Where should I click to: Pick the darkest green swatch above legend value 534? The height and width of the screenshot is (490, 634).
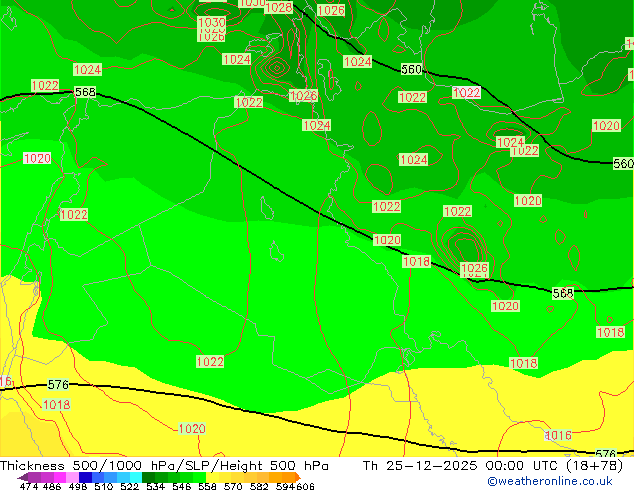(148, 477)
